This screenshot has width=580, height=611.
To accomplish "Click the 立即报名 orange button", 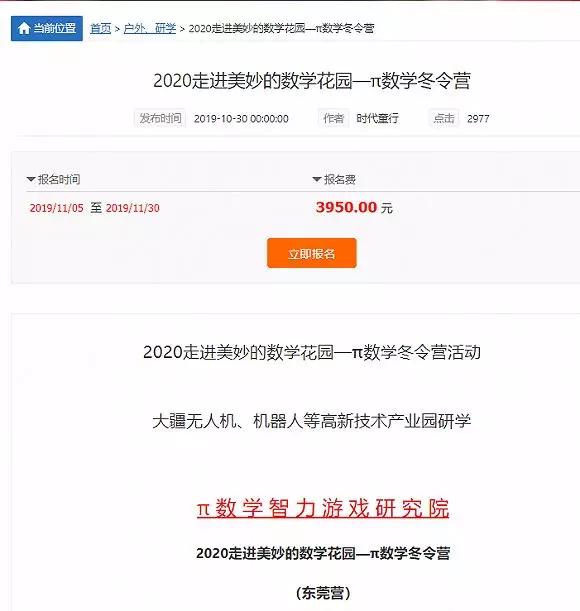I will click(311, 253).
